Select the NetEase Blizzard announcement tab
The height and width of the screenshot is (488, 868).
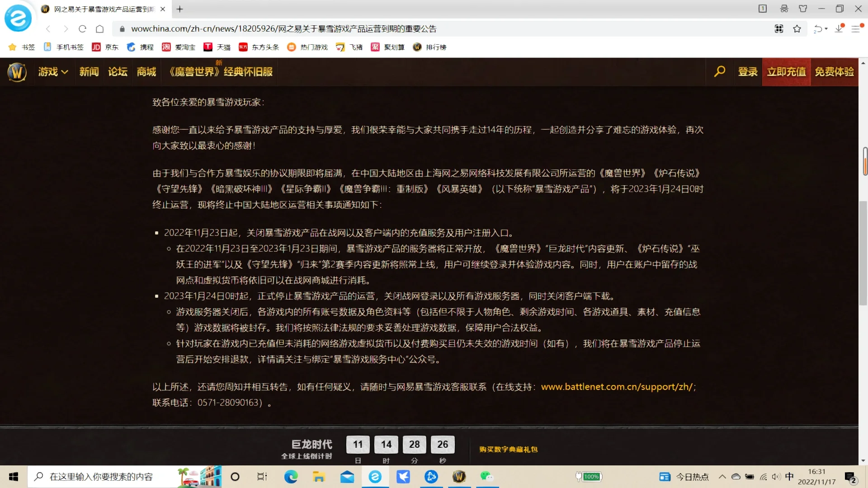103,9
